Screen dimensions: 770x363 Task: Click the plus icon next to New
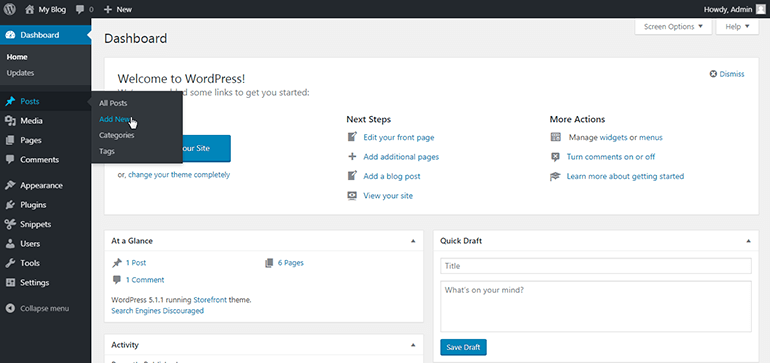pos(108,9)
